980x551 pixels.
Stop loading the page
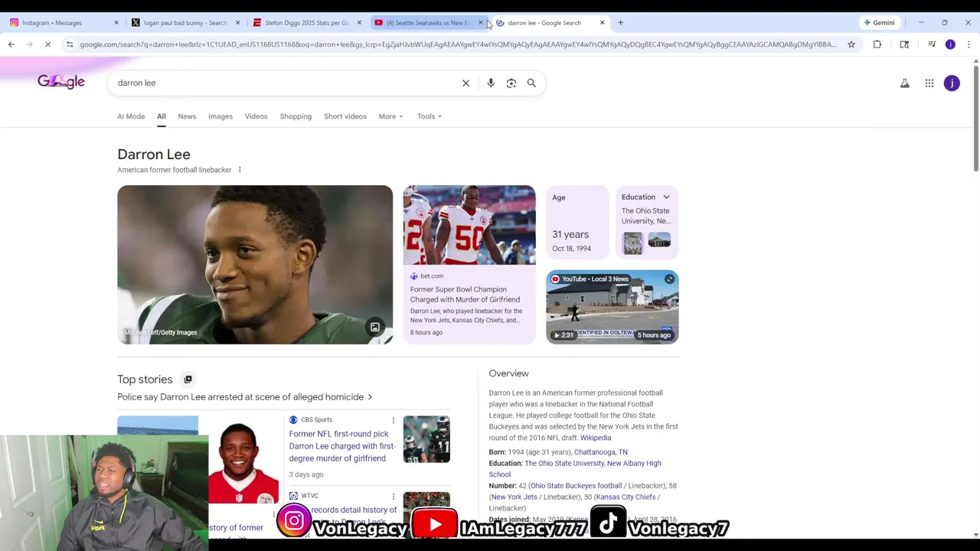47,44
